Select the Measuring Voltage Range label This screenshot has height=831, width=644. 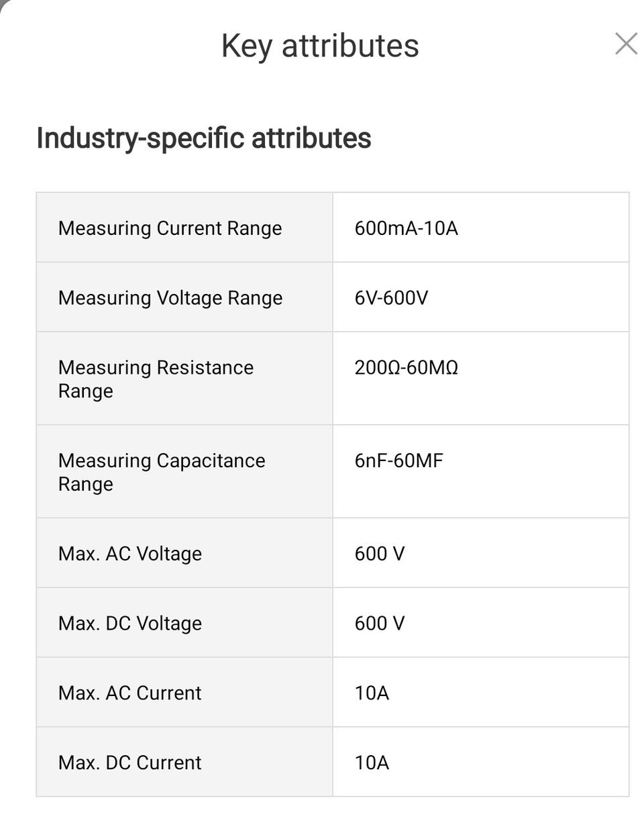click(170, 297)
